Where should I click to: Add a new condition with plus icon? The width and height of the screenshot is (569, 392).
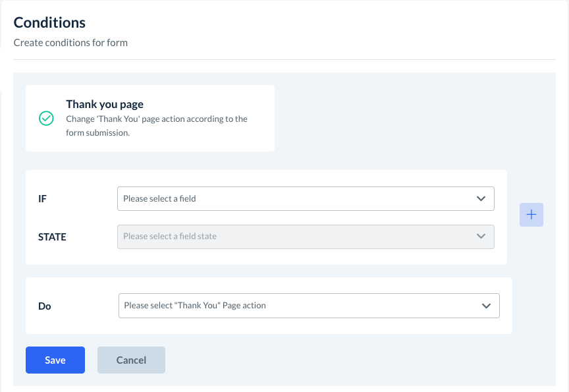pyautogui.click(x=531, y=215)
